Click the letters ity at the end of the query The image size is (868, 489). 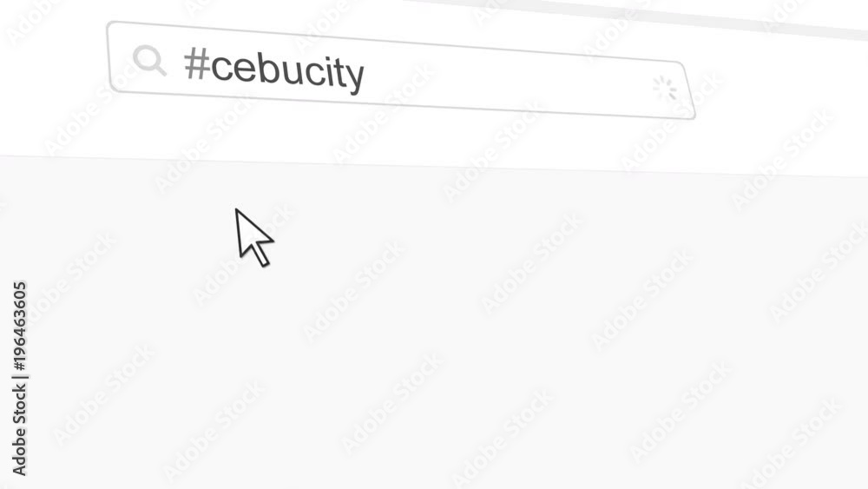(x=349, y=75)
